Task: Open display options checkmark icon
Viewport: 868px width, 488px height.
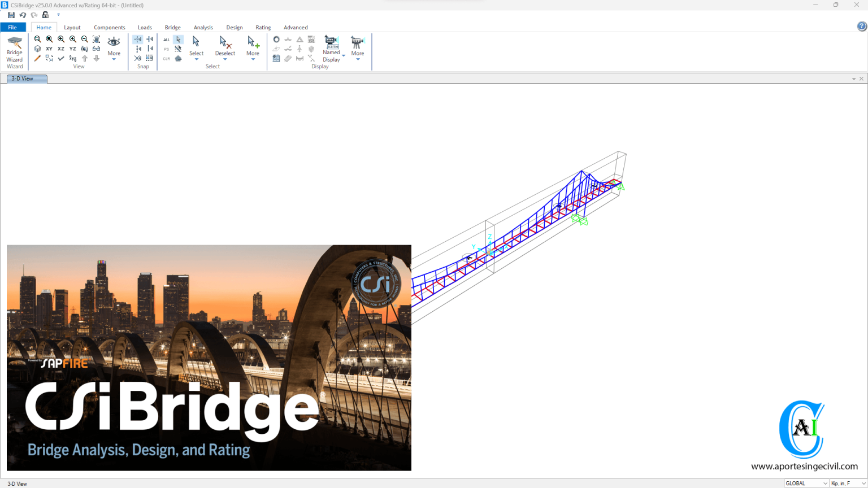Action: pos(61,58)
